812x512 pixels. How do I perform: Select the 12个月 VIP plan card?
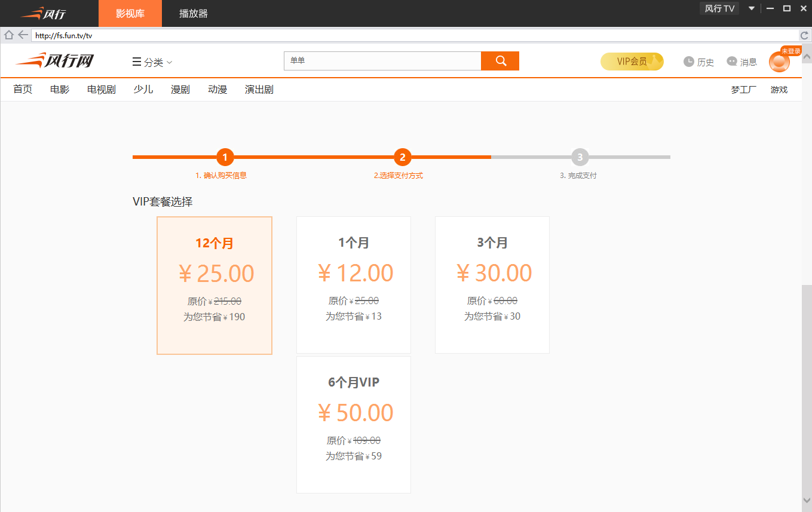point(215,286)
